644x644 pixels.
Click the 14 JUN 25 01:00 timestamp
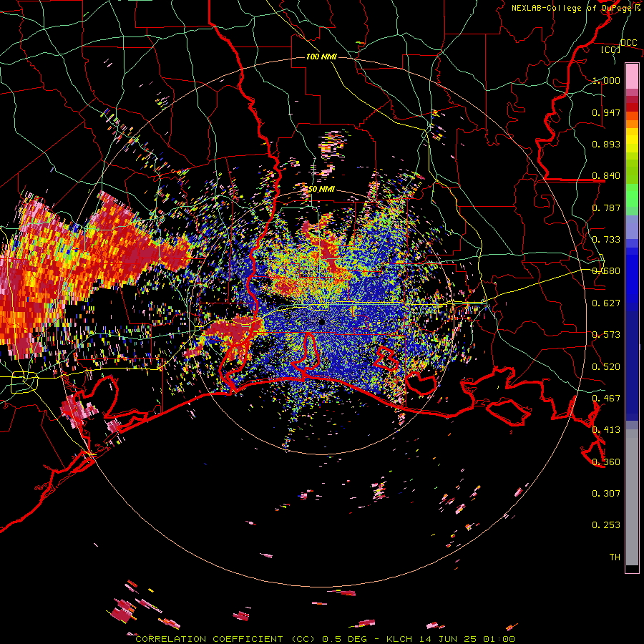(467, 639)
